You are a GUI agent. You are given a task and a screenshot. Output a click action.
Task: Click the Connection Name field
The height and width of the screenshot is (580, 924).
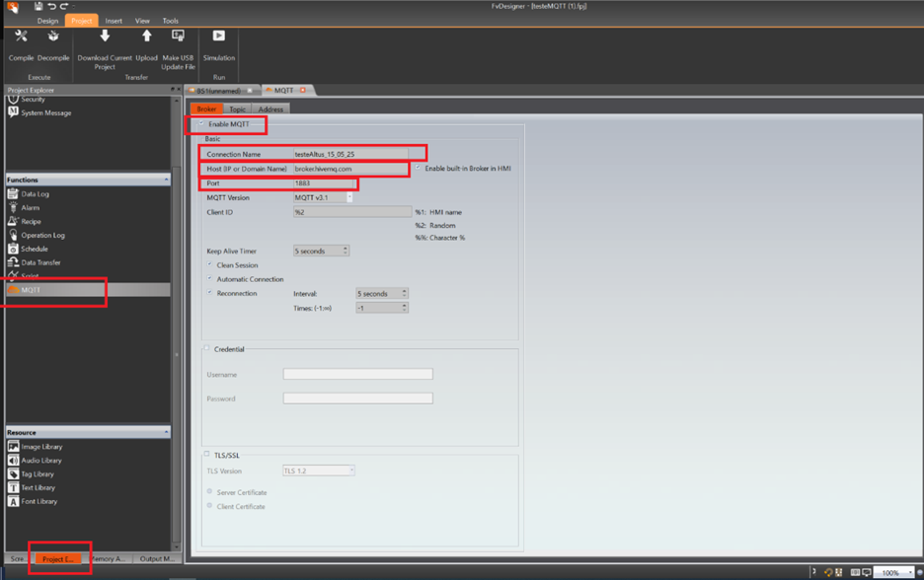pos(350,154)
